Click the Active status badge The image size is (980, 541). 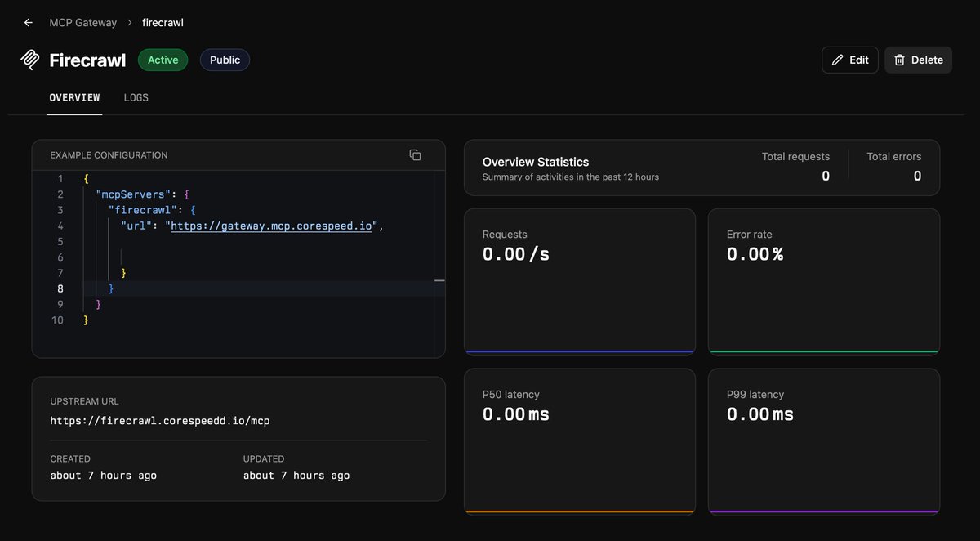point(163,60)
